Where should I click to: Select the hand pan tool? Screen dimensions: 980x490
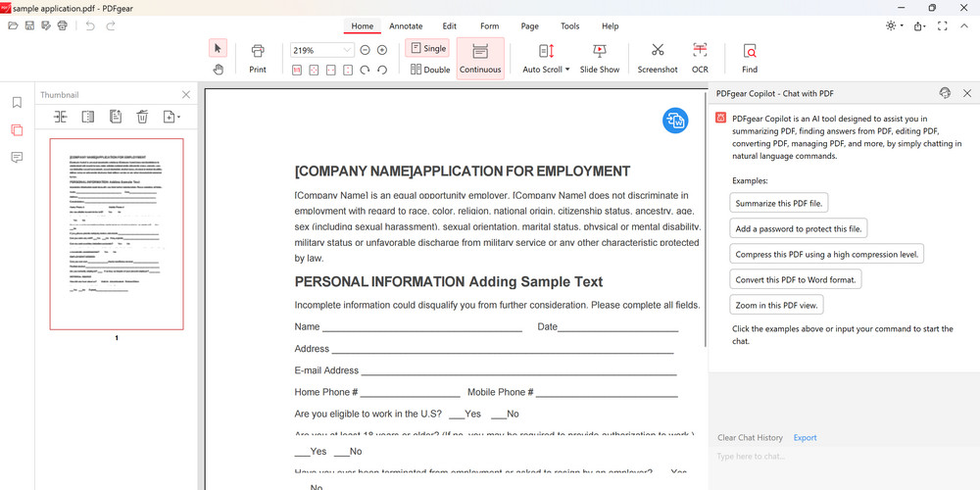pyautogui.click(x=218, y=70)
